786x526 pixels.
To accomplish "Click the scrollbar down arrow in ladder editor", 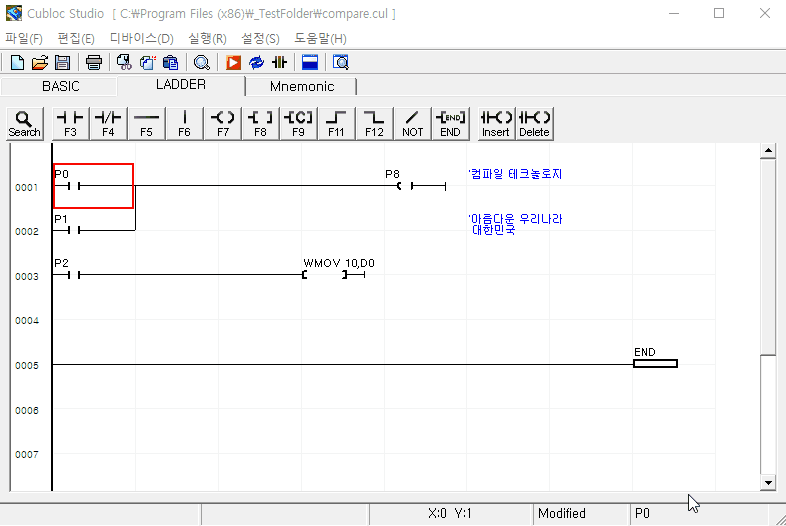I will tap(768, 483).
